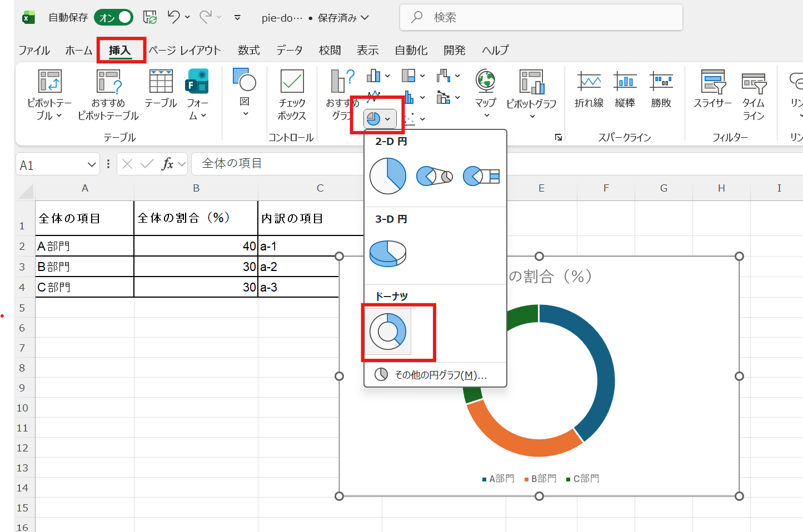This screenshot has height=532, width=803.
Task: Open the Maps chart dropdown
Action: (x=486, y=116)
